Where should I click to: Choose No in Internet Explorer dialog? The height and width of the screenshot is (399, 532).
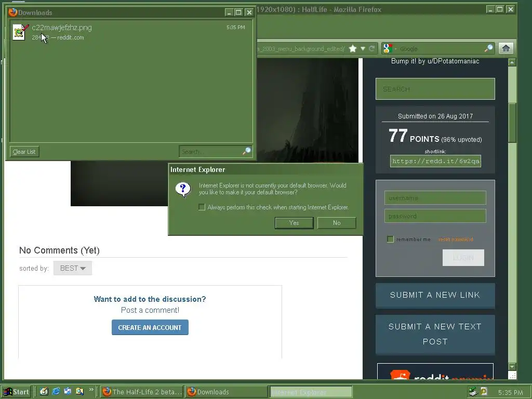337,223
